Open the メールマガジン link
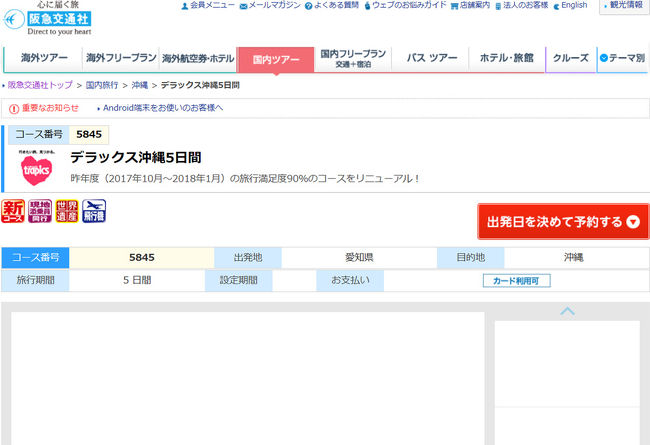This screenshot has width=650, height=445. pyautogui.click(x=270, y=5)
